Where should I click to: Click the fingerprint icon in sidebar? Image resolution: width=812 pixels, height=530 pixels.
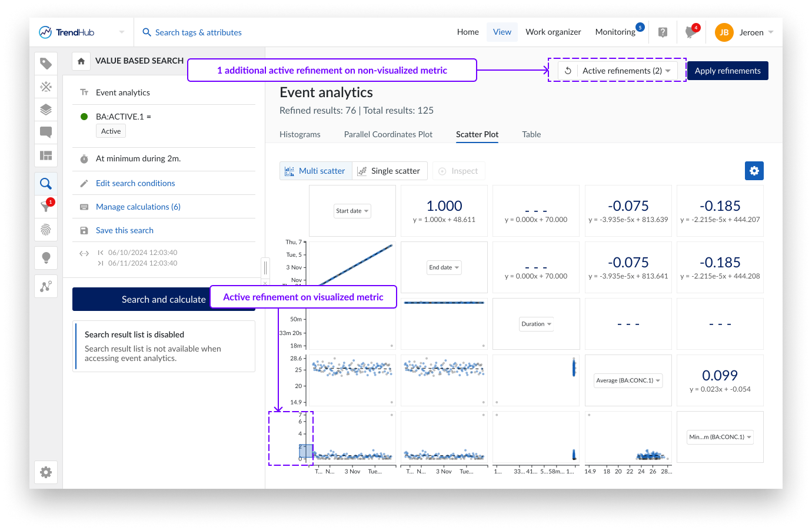(46, 229)
